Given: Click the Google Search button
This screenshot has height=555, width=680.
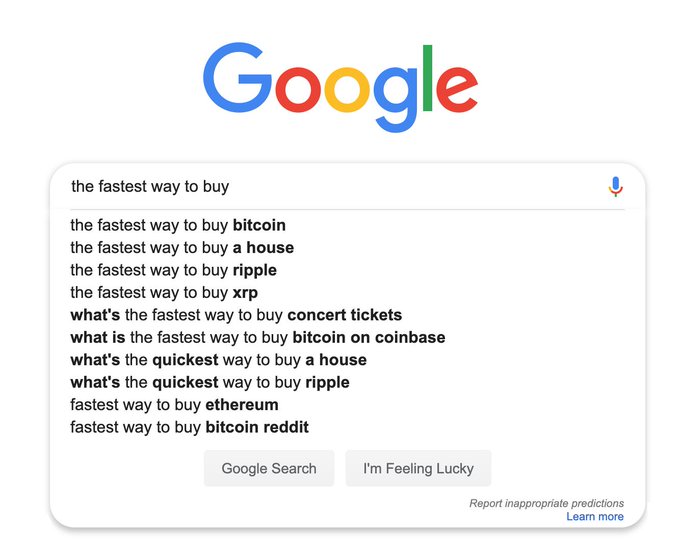Looking at the screenshot, I should [x=269, y=468].
